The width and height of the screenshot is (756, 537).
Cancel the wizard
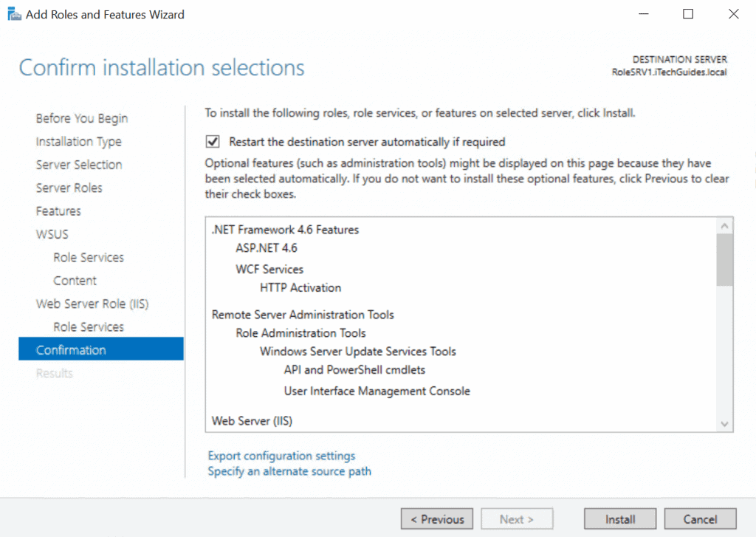700,519
